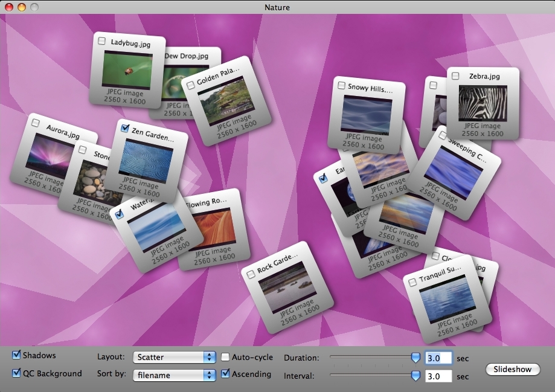Enable the Auto-cycle checkbox
The height and width of the screenshot is (392, 555).
(x=226, y=358)
